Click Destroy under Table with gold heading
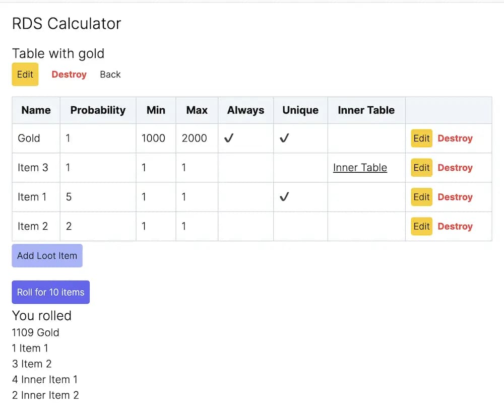Image resolution: width=504 pixels, height=420 pixels. [69, 74]
